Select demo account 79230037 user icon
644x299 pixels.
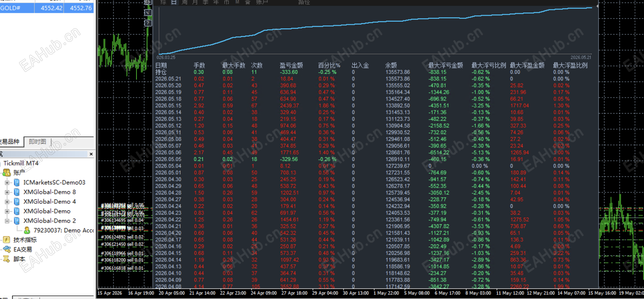click(x=27, y=230)
